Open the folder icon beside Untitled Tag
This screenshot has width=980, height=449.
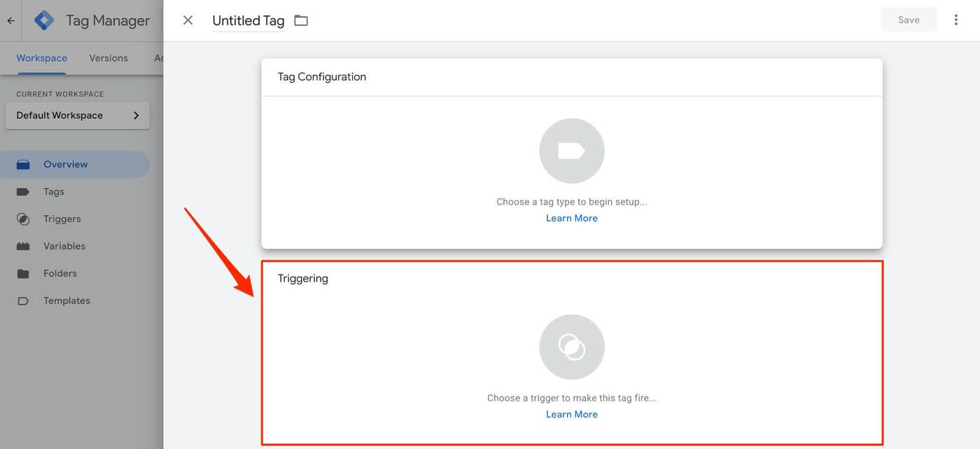[300, 20]
